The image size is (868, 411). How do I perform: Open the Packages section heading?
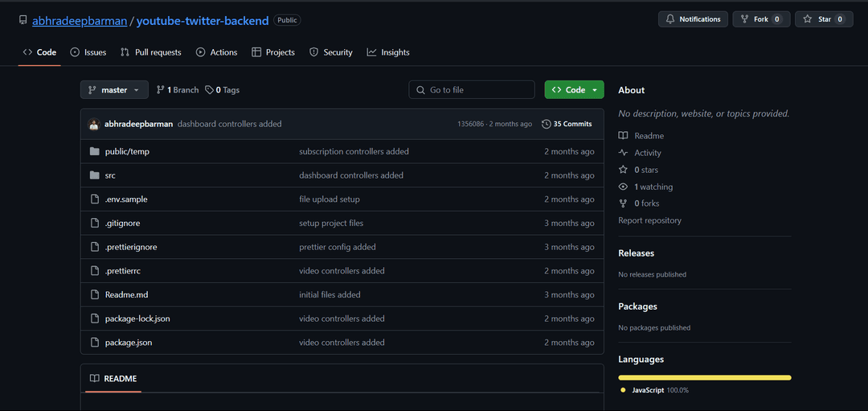point(637,306)
